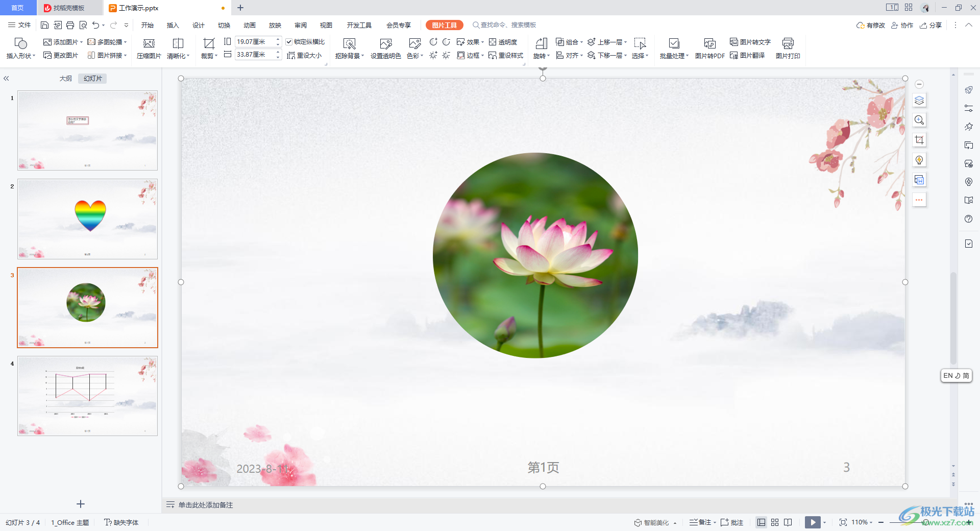Open the 110% zoom level dropdown
Viewport: 980px width, 531px height.
click(862, 522)
